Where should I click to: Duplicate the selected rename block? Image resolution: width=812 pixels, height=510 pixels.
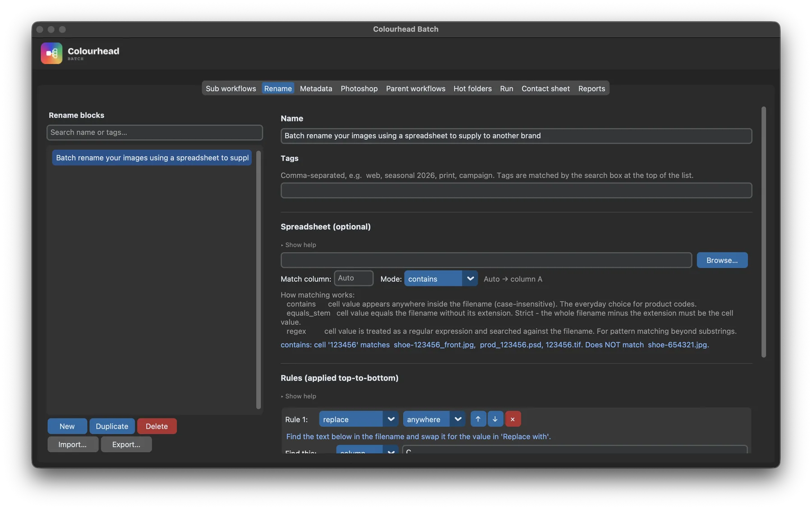pos(112,426)
